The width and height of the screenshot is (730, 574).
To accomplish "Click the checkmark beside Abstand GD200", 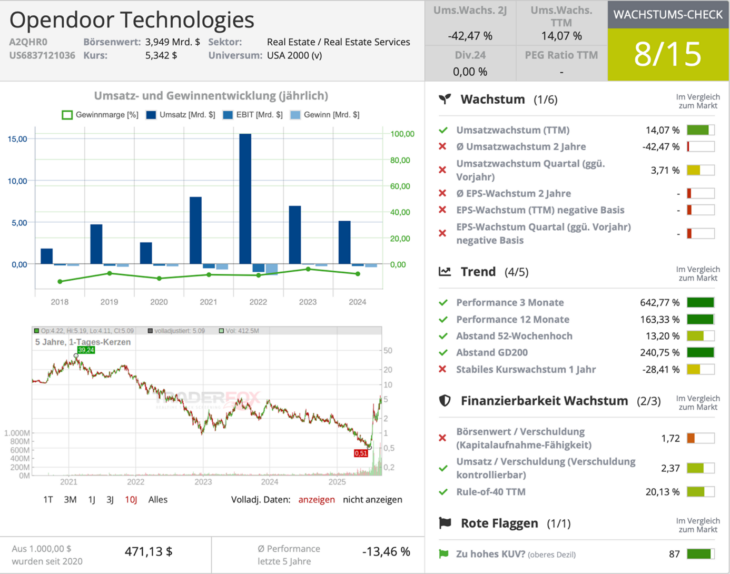I will point(443,352).
